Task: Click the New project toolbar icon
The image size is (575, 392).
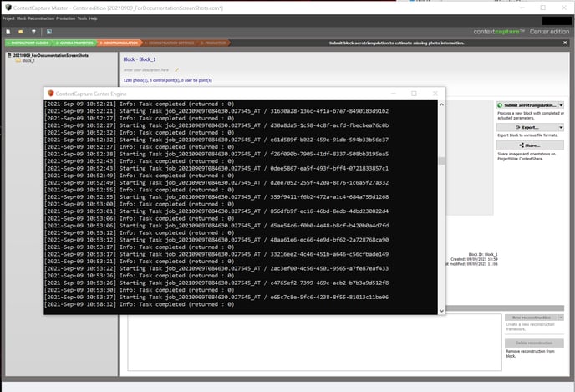Action: click(8, 32)
